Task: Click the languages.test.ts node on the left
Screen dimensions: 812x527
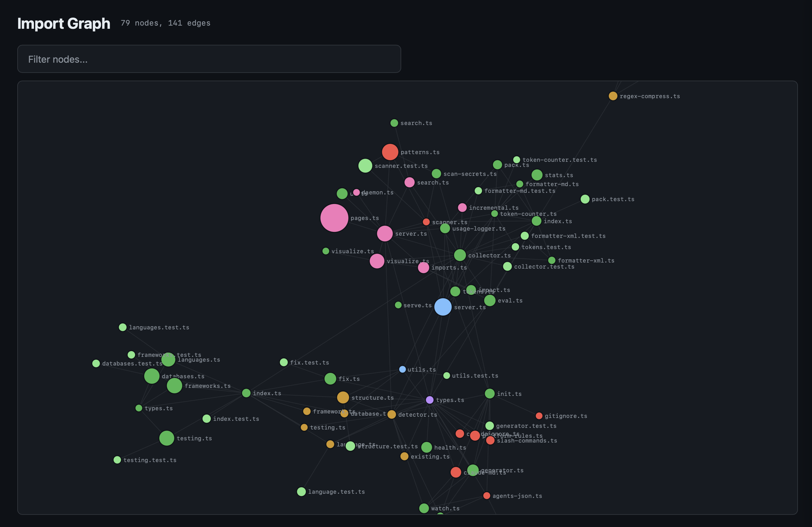Action: coord(122,327)
